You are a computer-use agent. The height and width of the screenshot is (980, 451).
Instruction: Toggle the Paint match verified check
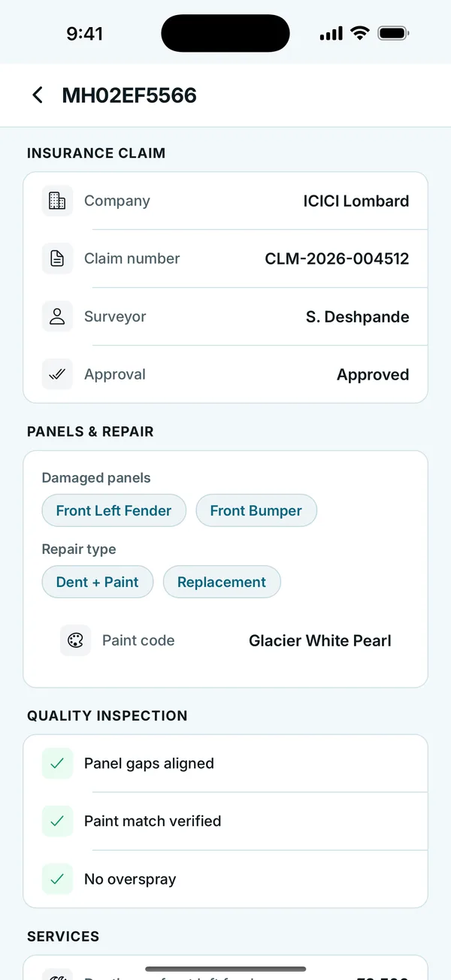[x=57, y=821]
